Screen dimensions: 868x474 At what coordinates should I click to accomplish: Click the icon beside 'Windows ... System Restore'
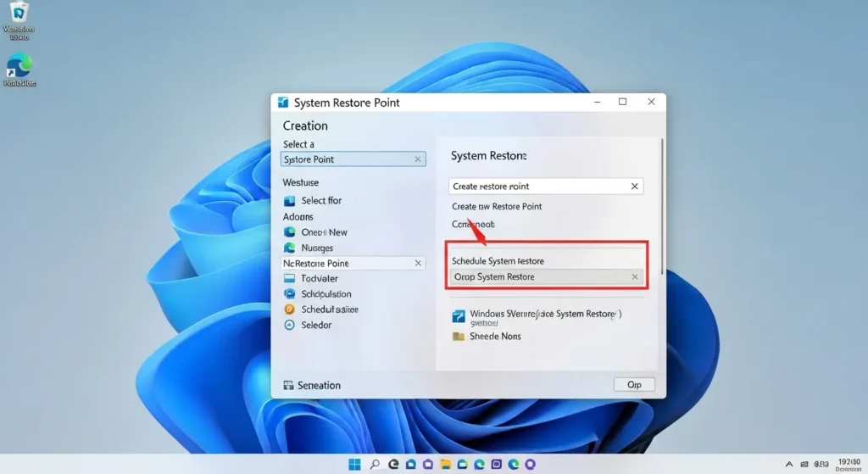tap(459, 317)
